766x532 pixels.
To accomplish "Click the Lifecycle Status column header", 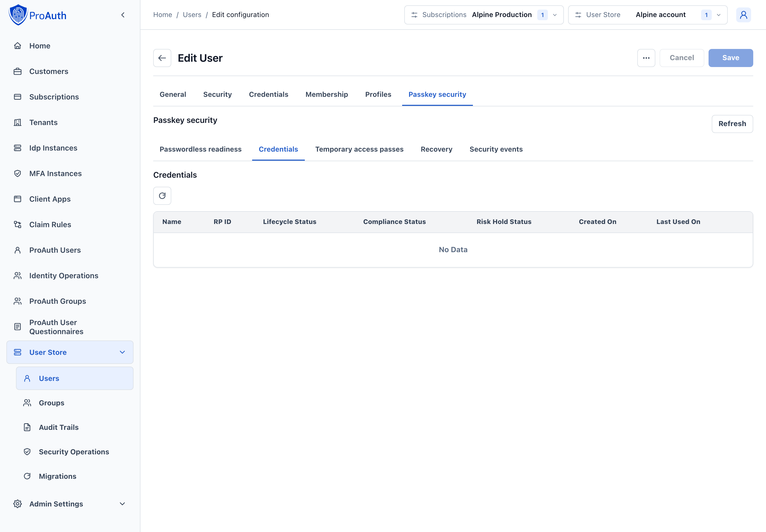I will pos(289,222).
